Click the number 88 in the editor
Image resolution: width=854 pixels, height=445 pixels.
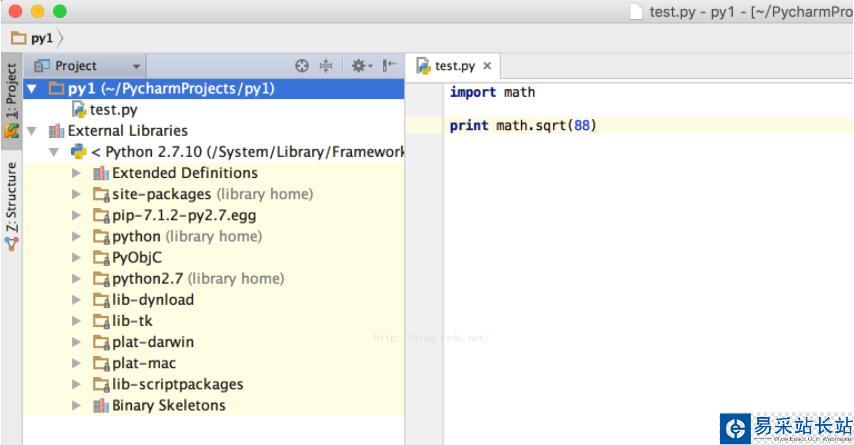click(x=582, y=126)
